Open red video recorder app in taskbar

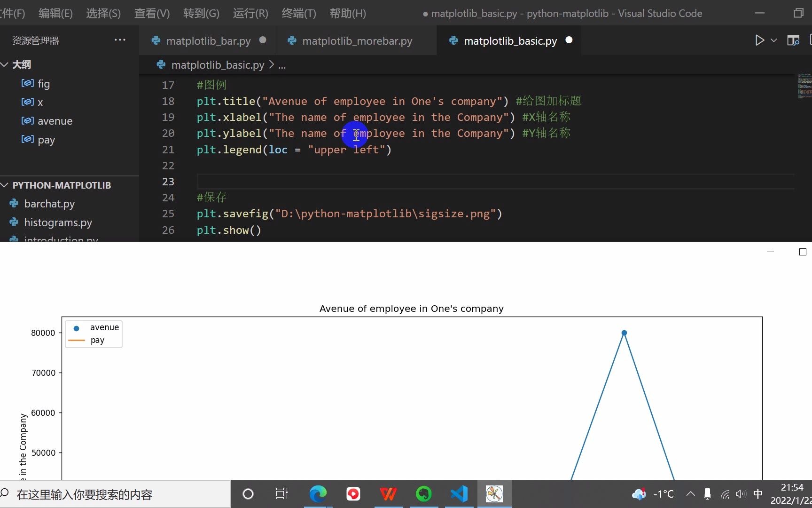pyautogui.click(x=353, y=494)
